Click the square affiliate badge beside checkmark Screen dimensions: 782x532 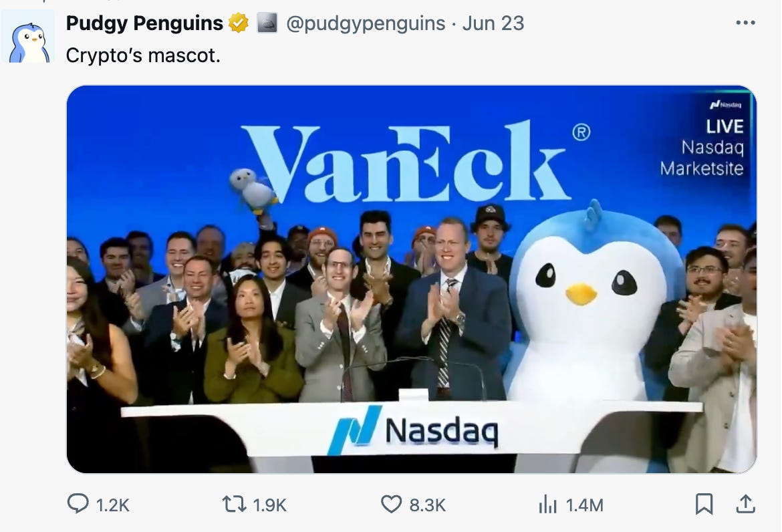[267, 23]
